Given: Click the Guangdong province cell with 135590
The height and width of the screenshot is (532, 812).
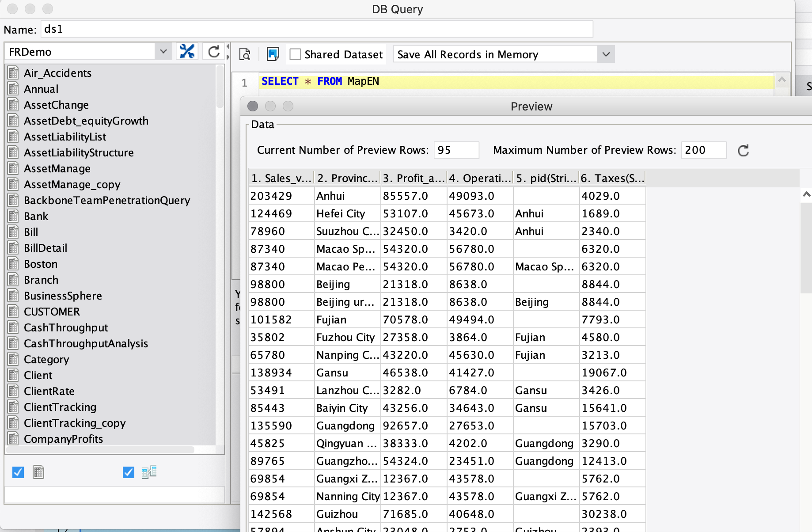Looking at the screenshot, I should 347,426.
